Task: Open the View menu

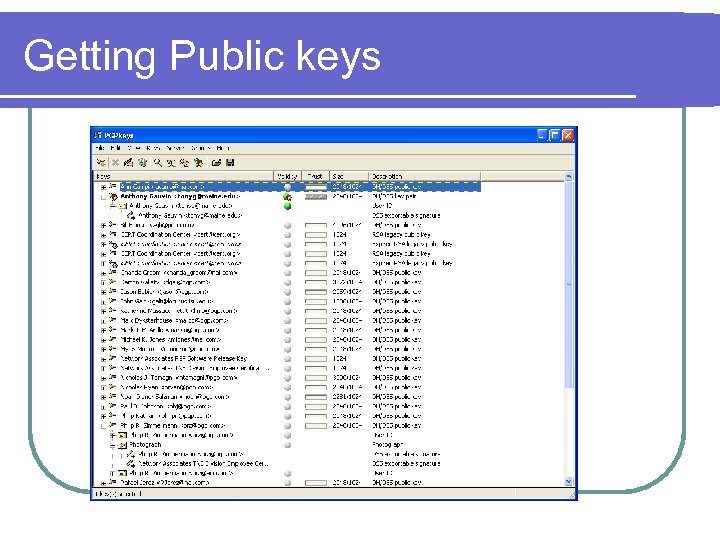Action: point(133,148)
